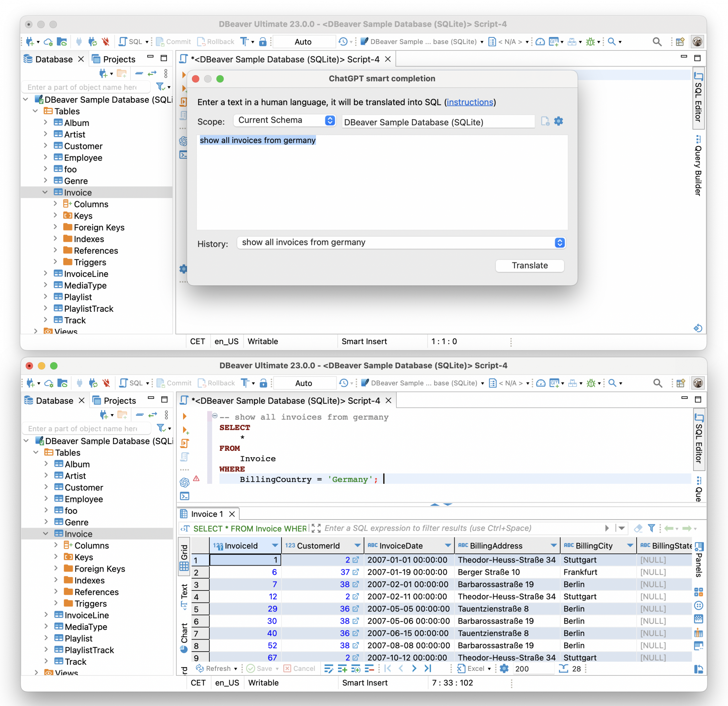Expand the InvoiceLine table in the lower tree
The width and height of the screenshot is (728, 706).
pos(46,615)
